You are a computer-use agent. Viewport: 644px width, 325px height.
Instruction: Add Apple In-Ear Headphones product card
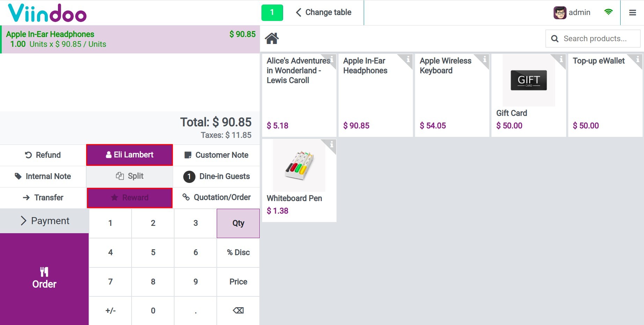376,95
